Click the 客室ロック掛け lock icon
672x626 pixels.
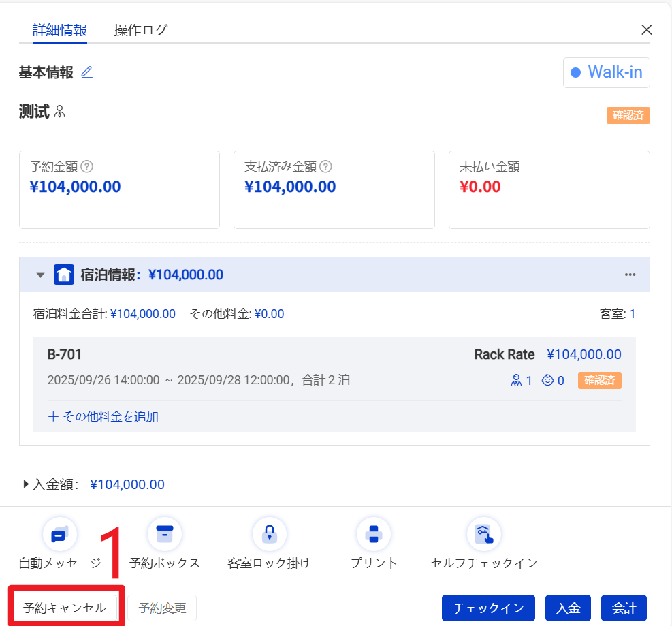tap(269, 535)
